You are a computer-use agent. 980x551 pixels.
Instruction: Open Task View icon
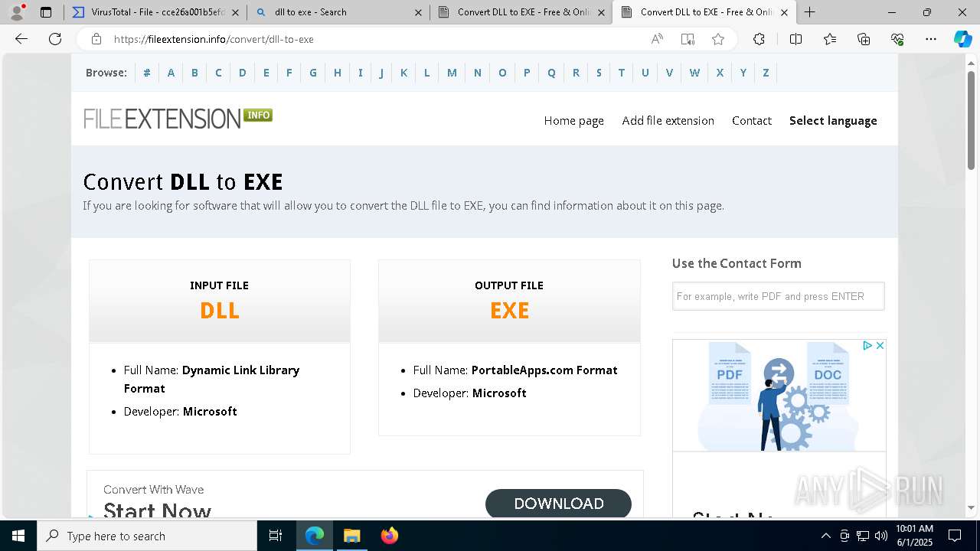coord(276,536)
